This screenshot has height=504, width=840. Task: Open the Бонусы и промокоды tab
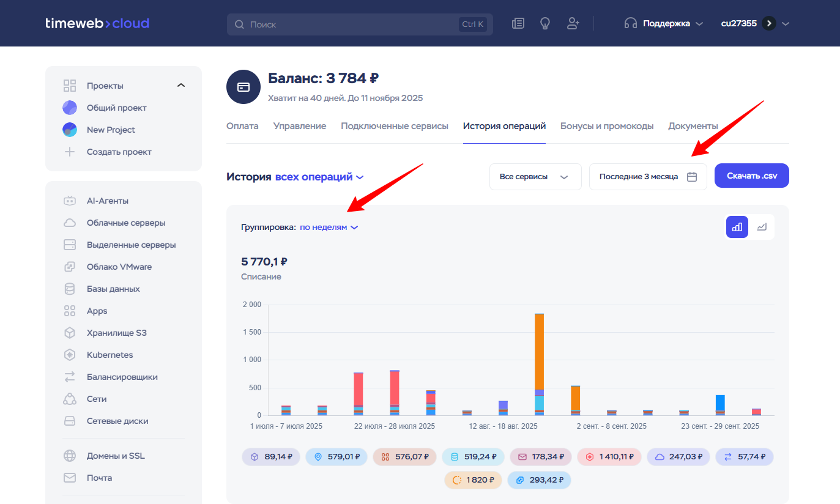click(607, 126)
